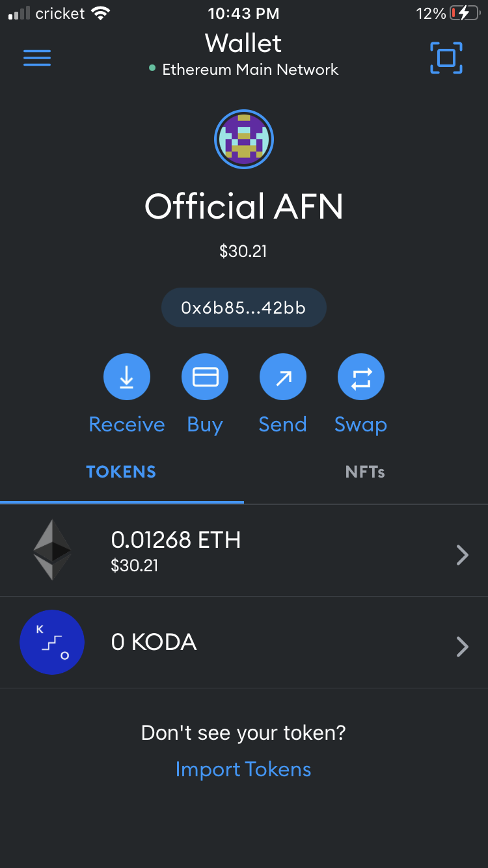
Task: Tap the Receive download icon
Action: point(127,377)
